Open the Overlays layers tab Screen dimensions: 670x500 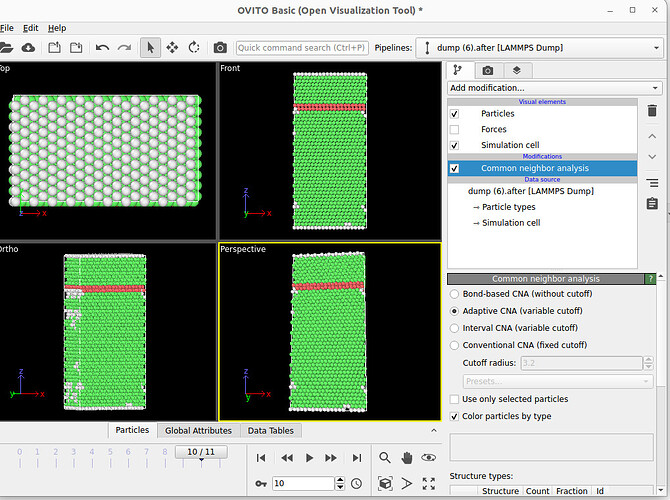click(517, 71)
